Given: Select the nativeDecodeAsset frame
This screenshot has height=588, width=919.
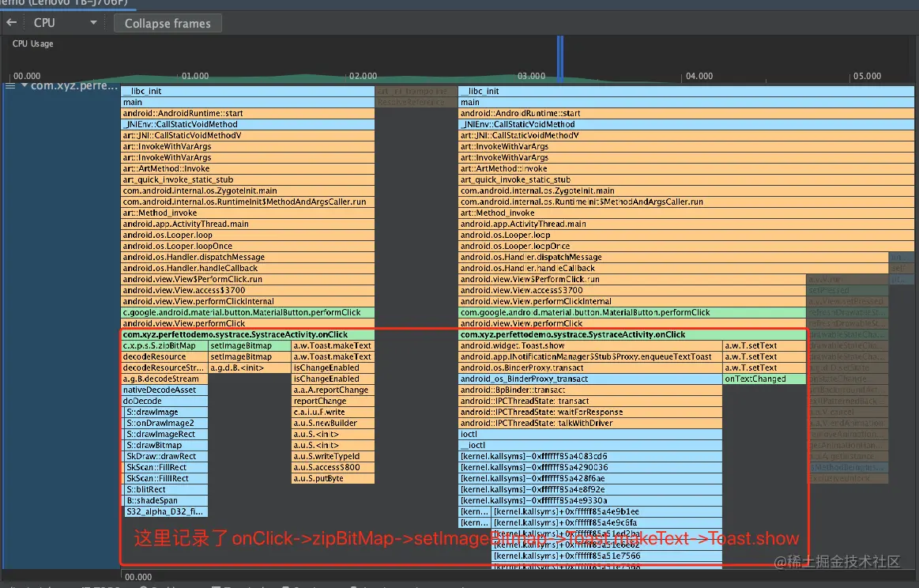Looking at the screenshot, I should pyautogui.click(x=164, y=390).
